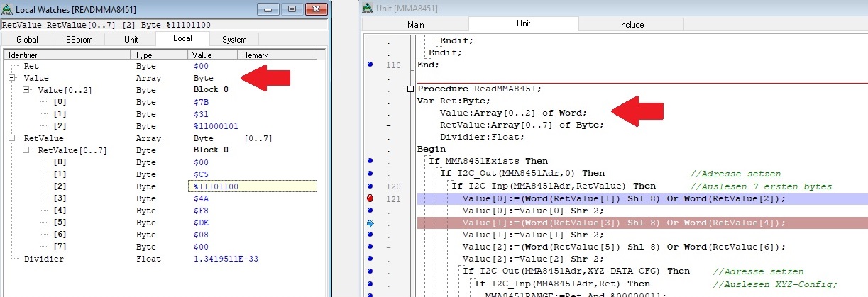Collapse the 'Value[0..2]' block node
Screen dimensions: 868x297
(x=26, y=90)
